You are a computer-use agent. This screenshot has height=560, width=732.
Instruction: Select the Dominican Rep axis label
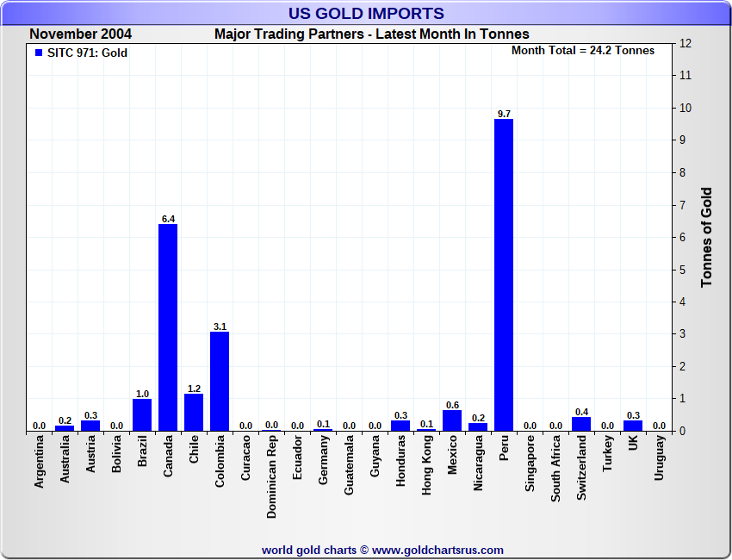coord(271,476)
